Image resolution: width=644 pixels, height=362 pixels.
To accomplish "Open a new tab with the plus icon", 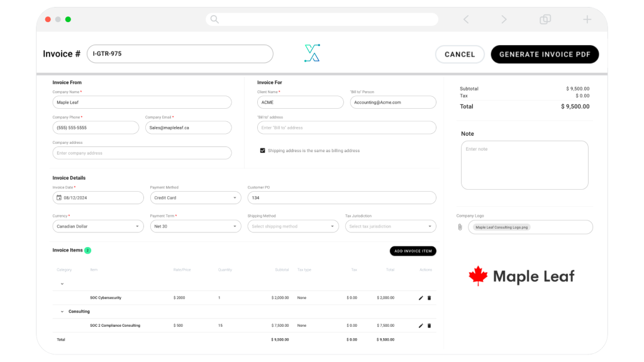I will [x=587, y=19].
